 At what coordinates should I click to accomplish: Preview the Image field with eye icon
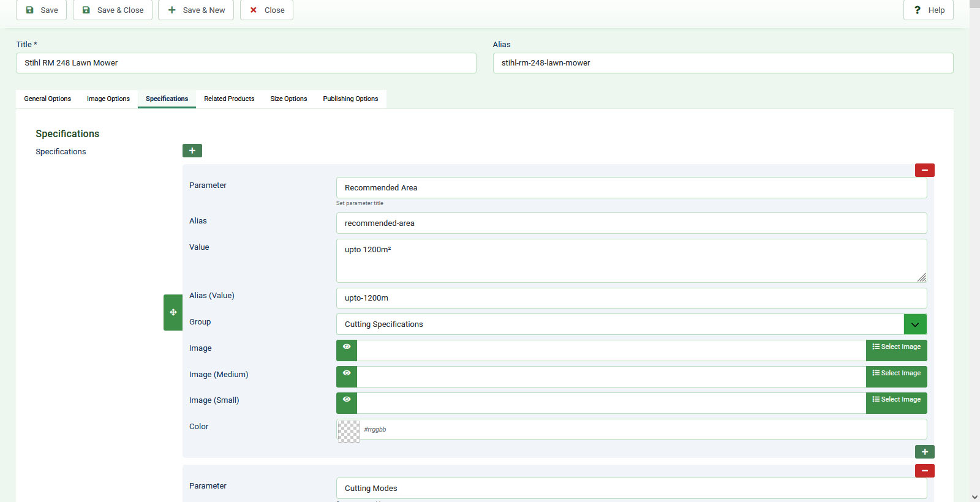click(x=347, y=350)
